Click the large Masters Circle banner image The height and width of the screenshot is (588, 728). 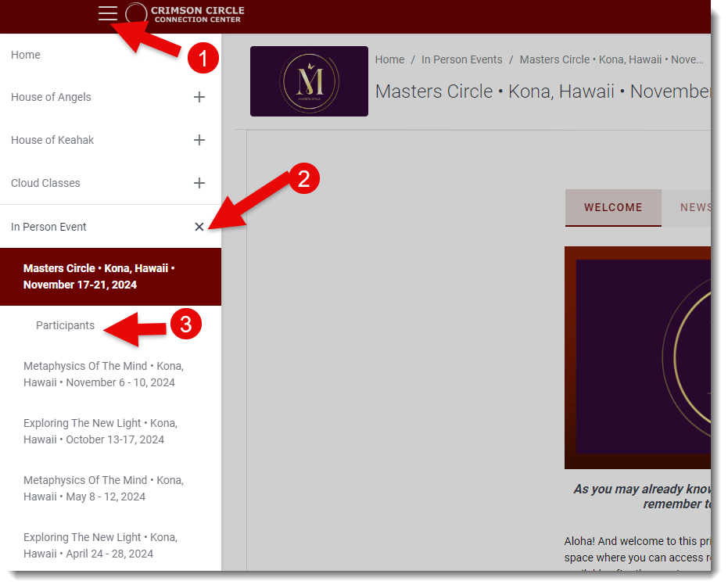click(x=637, y=357)
